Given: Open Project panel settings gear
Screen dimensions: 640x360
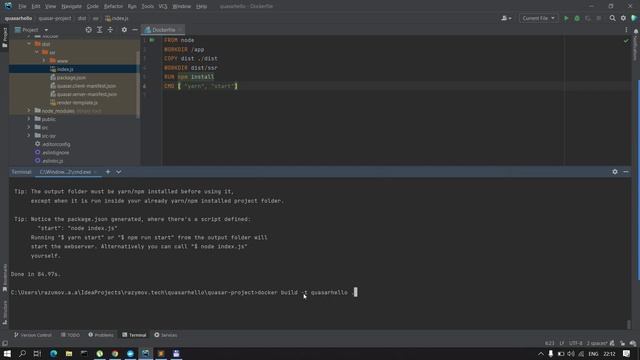Looking at the screenshot, I should 124,30.
